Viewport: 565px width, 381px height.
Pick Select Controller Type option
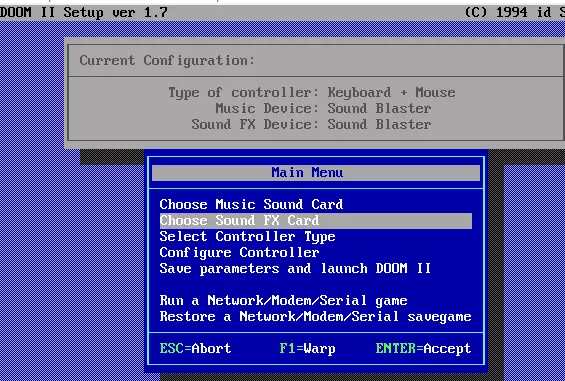247,236
